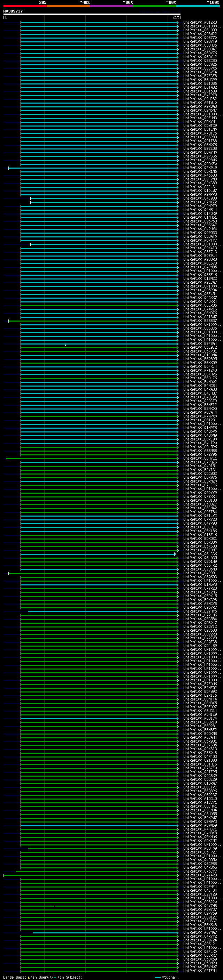Viewport: 223px width, 980px height.
Task: Click the arrowhead ending the UniRef100_Q6LCG6 bar
Action: click(x=175, y=554)
